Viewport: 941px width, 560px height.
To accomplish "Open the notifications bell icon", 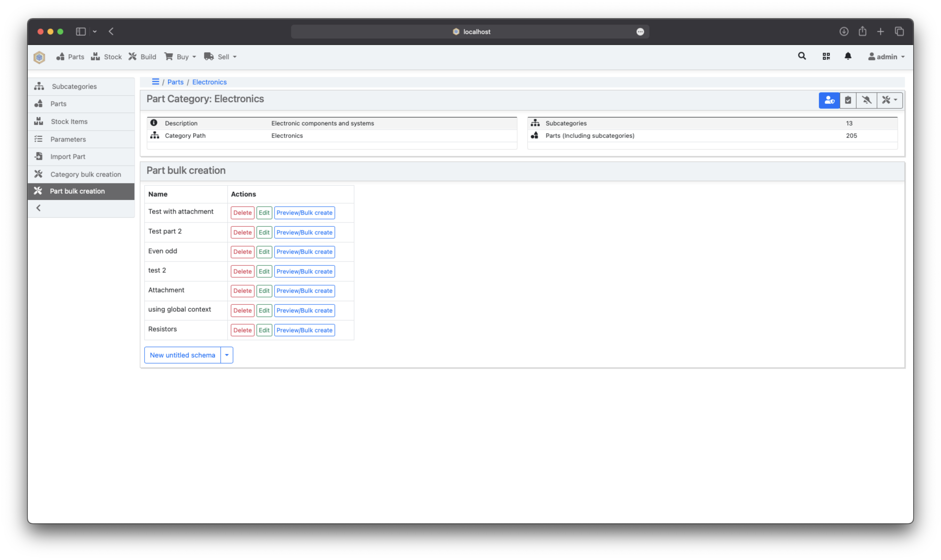I will [x=848, y=56].
